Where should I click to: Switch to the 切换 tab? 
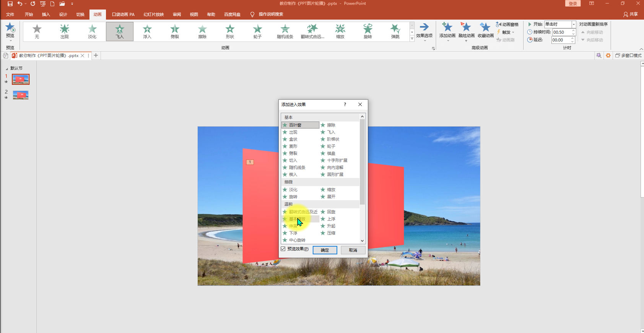[x=80, y=15]
